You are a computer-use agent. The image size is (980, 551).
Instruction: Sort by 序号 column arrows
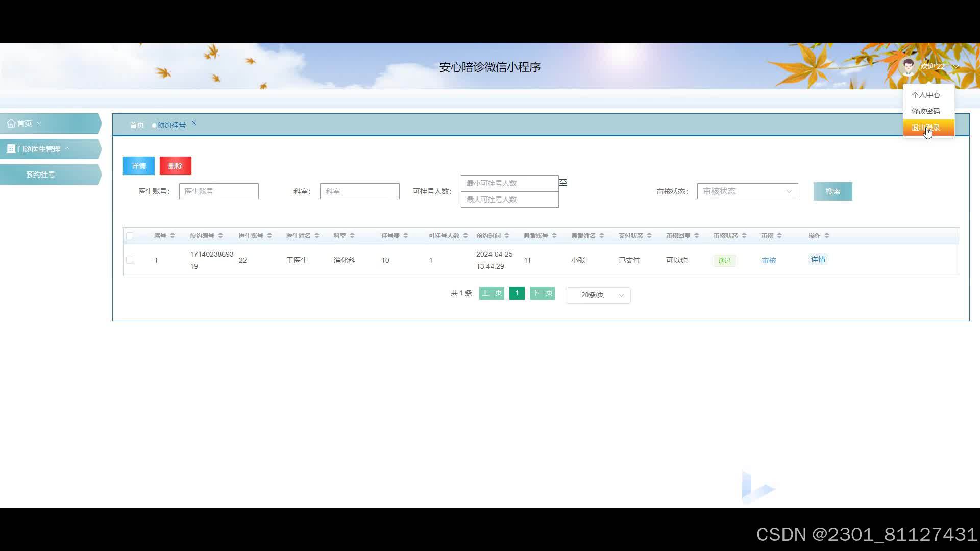pos(173,236)
